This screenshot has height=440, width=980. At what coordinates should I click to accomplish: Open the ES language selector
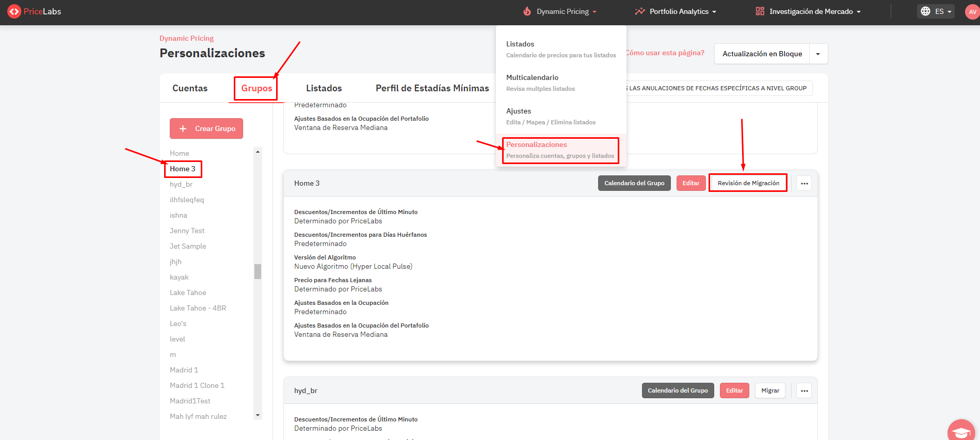coord(936,11)
